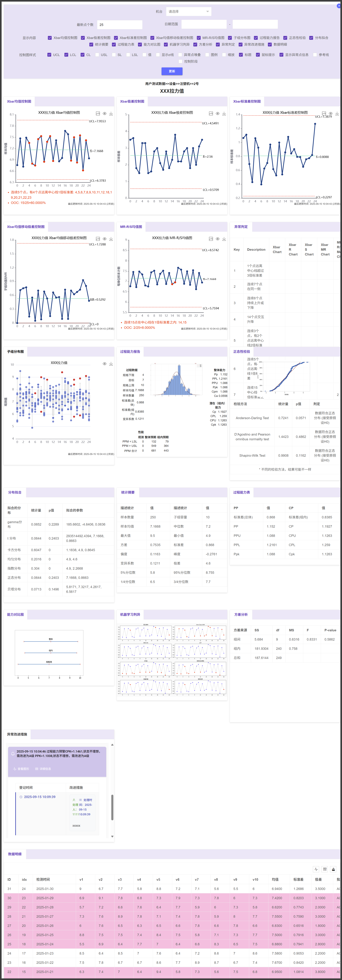Click the waveform chart icon above data table
The height and width of the screenshot is (980, 342).
tap(316, 869)
